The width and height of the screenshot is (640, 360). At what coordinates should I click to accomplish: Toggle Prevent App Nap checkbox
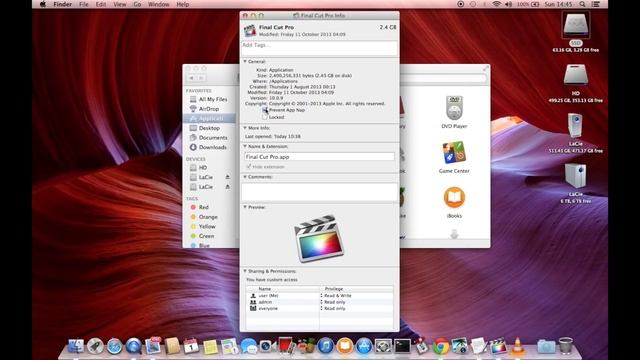[265, 110]
